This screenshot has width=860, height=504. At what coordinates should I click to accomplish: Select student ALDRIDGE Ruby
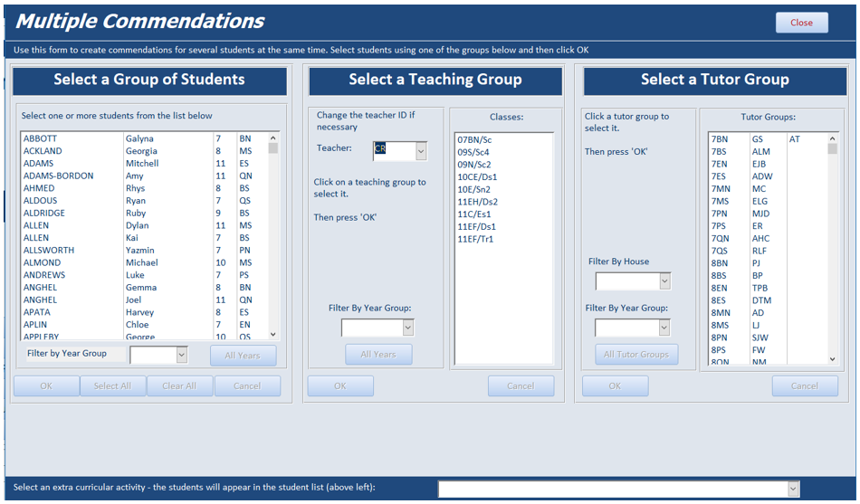(144, 213)
